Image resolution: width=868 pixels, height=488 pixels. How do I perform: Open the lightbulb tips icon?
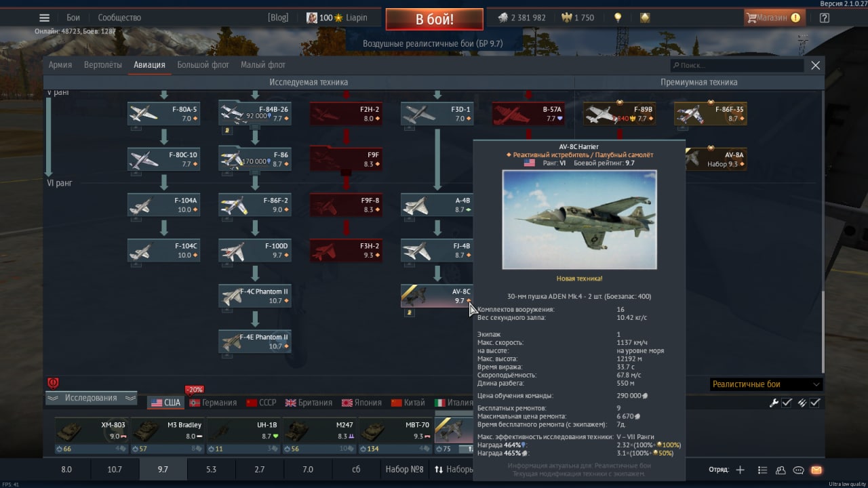tap(618, 18)
